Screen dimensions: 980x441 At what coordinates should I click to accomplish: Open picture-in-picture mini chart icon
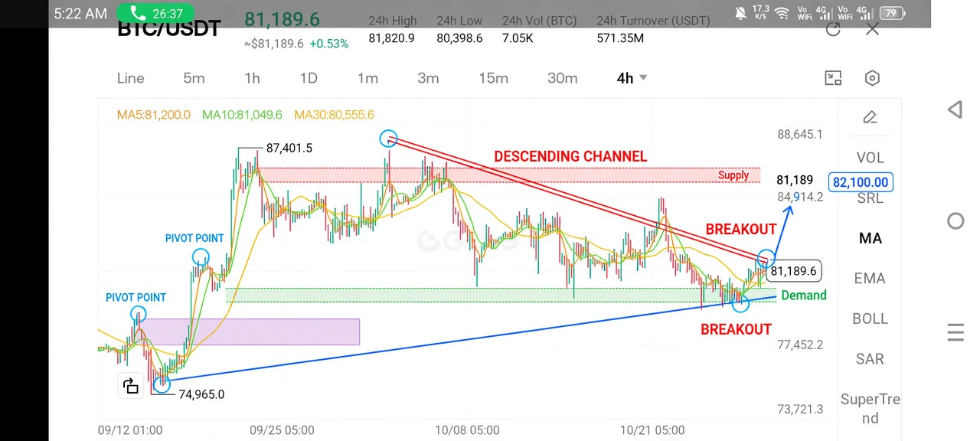click(833, 78)
